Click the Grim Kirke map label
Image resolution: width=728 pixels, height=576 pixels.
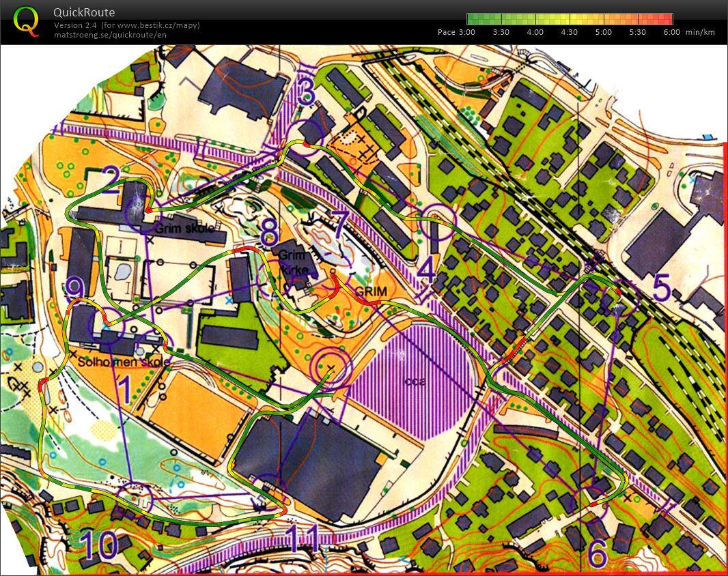[x=292, y=262]
